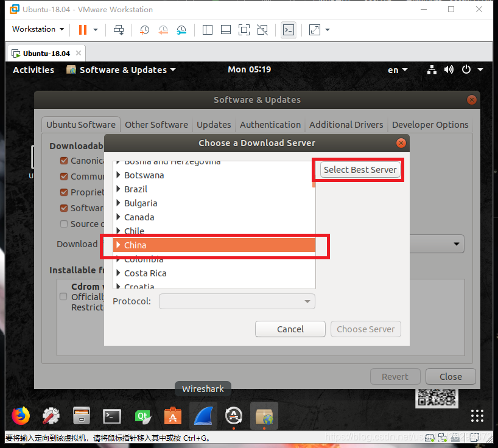Close the Choose a Download Server dialog
The width and height of the screenshot is (498, 448).
coord(401,143)
